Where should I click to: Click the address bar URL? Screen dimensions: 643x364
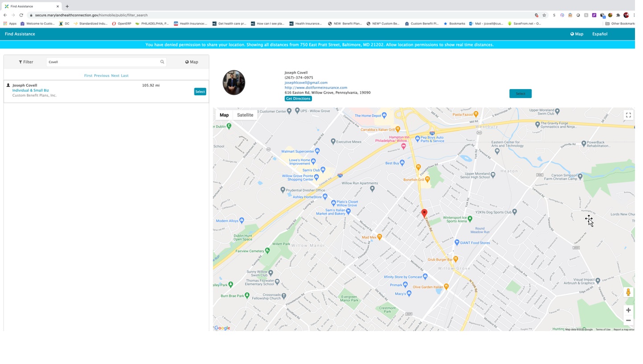click(91, 15)
